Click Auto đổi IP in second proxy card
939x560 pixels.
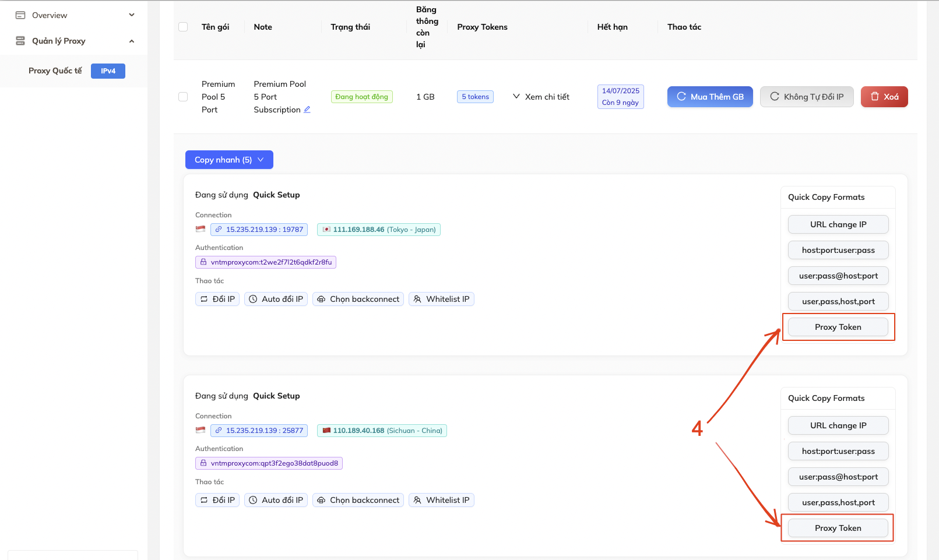point(276,500)
